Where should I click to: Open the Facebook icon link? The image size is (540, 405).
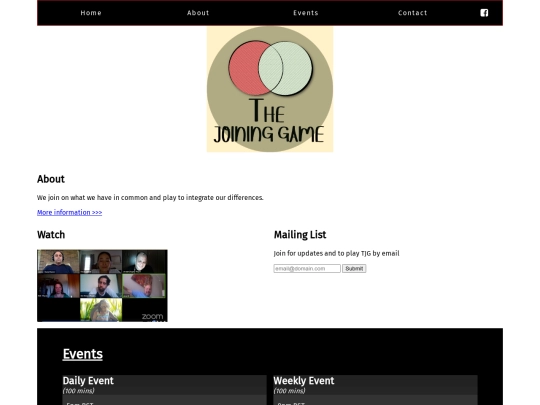484,13
